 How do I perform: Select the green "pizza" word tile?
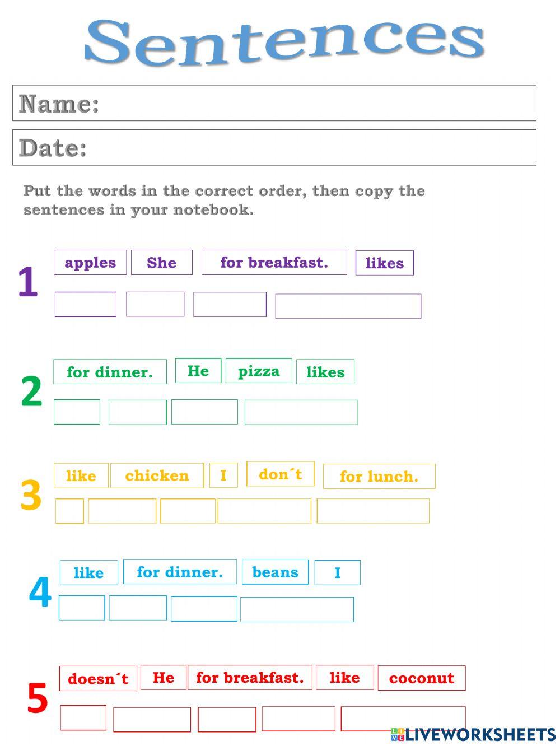259,371
